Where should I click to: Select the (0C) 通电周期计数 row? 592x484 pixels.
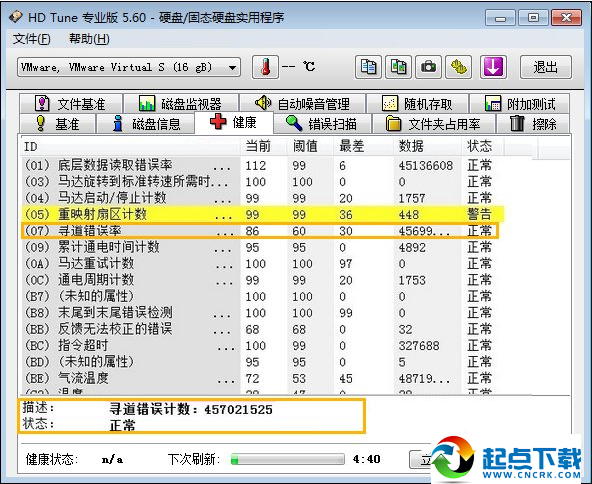[x=262, y=280]
